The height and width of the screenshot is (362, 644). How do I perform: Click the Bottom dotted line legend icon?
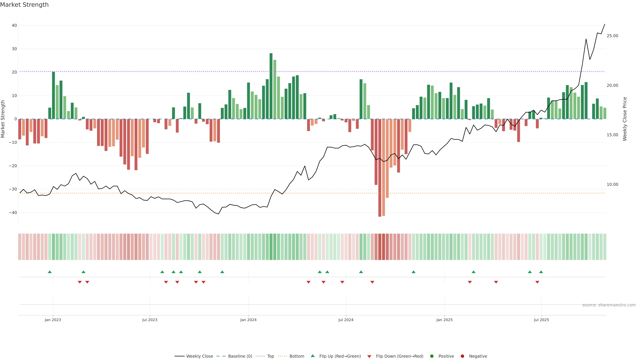tap(282, 356)
